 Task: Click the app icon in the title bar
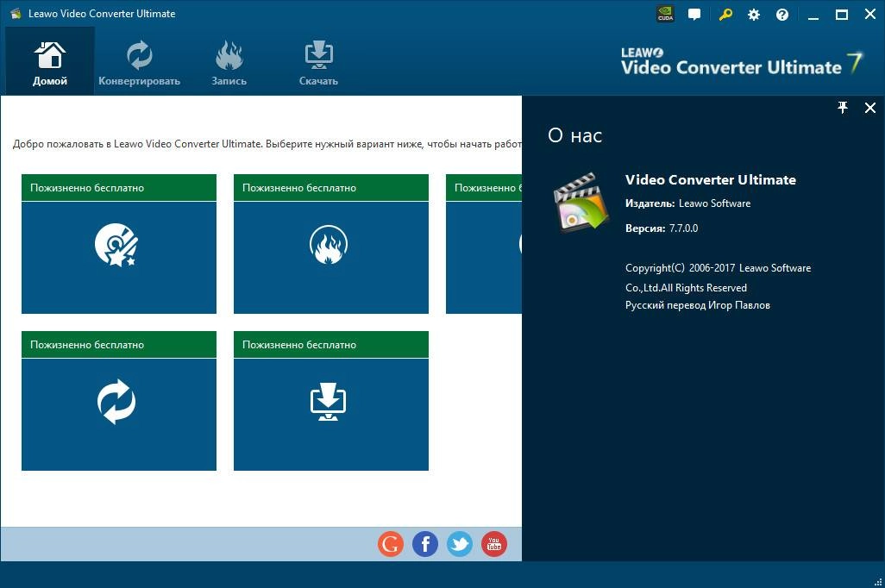(x=16, y=14)
